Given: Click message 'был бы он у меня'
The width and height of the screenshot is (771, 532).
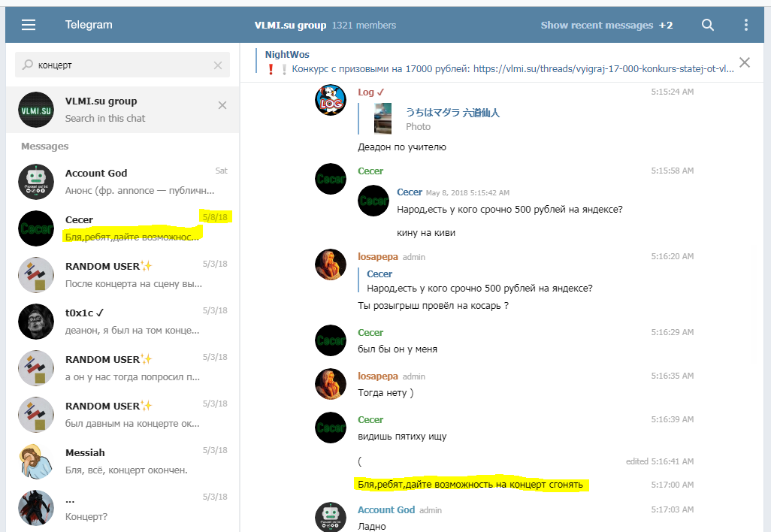Looking at the screenshot, I should pos(398,349).
